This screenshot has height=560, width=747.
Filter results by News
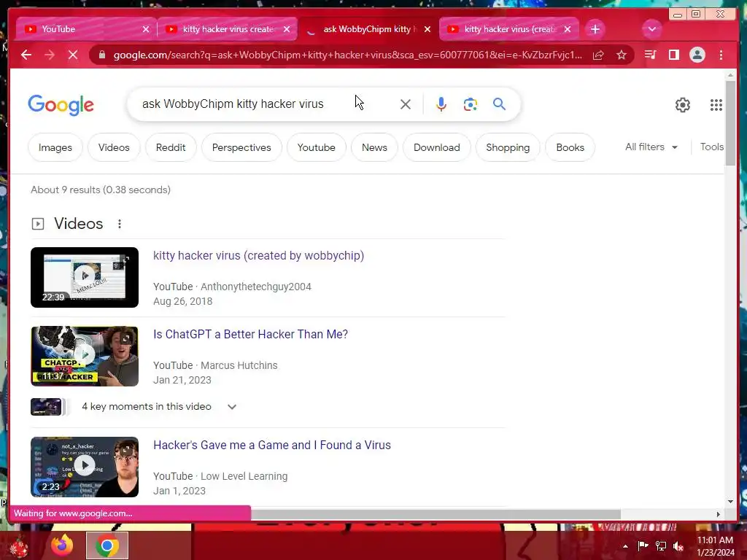pos(374,147)
